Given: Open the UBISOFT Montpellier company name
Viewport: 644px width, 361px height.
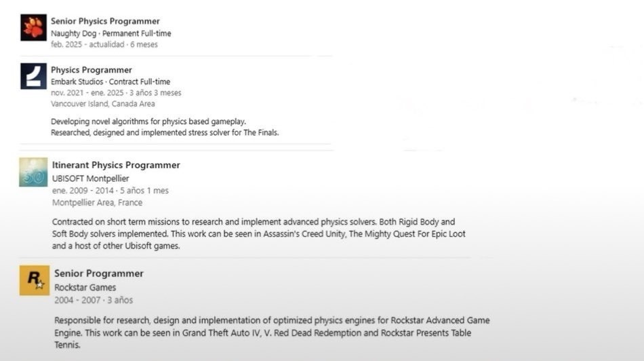Looking at the screenshot, I should (x=90, y=178).
